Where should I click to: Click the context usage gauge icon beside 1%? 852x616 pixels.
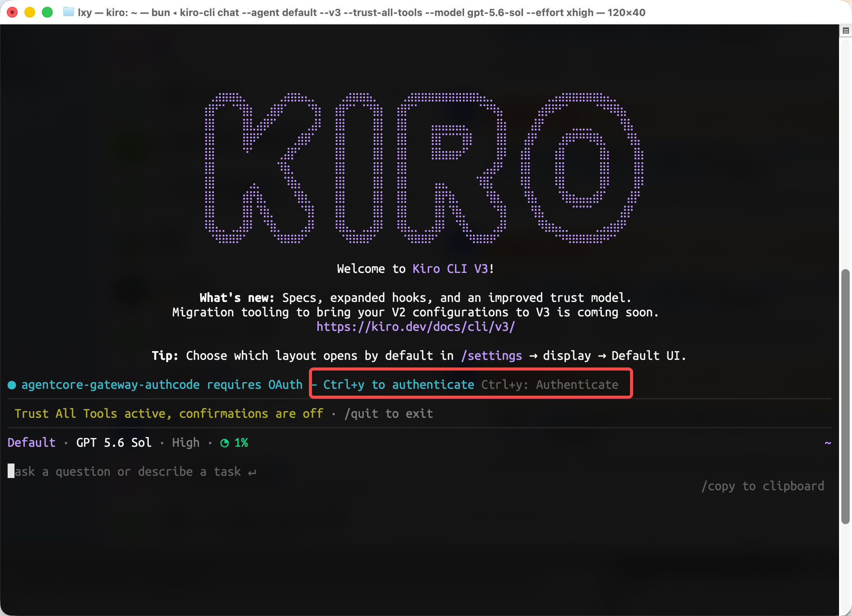point(225,443)
